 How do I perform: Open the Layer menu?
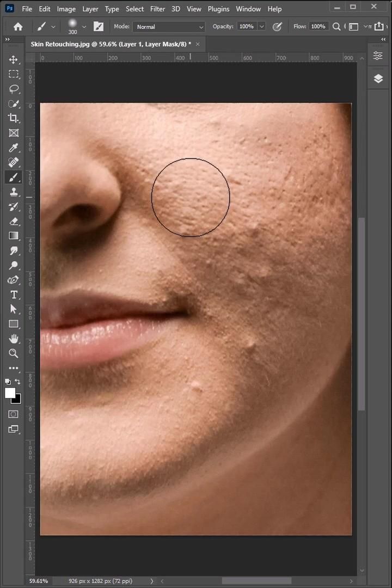pos(90,9)
